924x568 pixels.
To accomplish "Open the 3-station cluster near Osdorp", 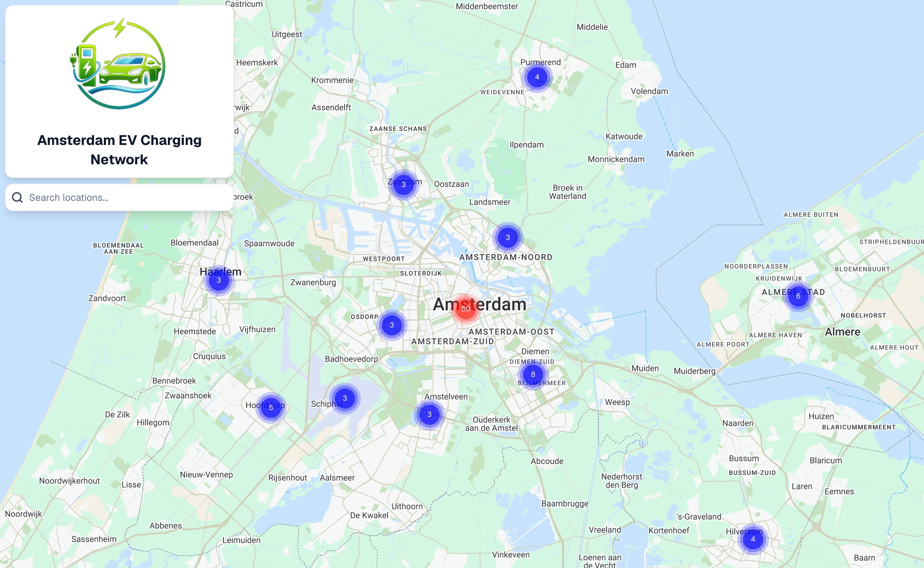I will click(392, 325).
